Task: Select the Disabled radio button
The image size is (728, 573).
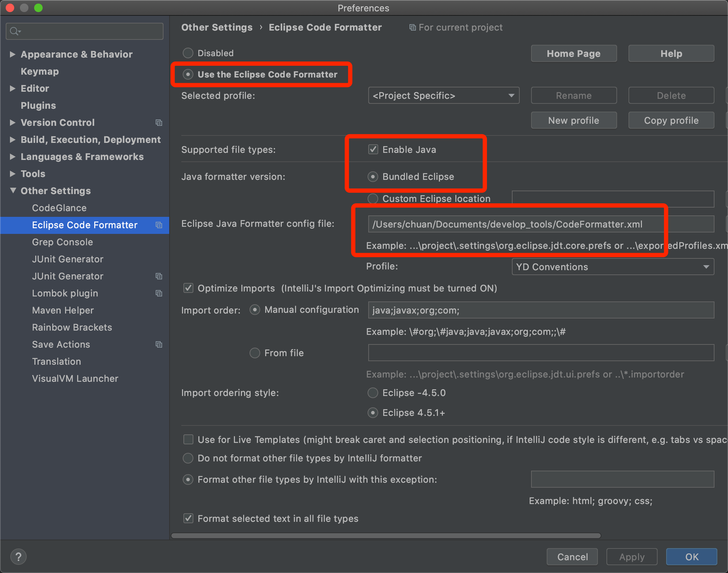Action: pyautogui.click(x=188, y=53)
